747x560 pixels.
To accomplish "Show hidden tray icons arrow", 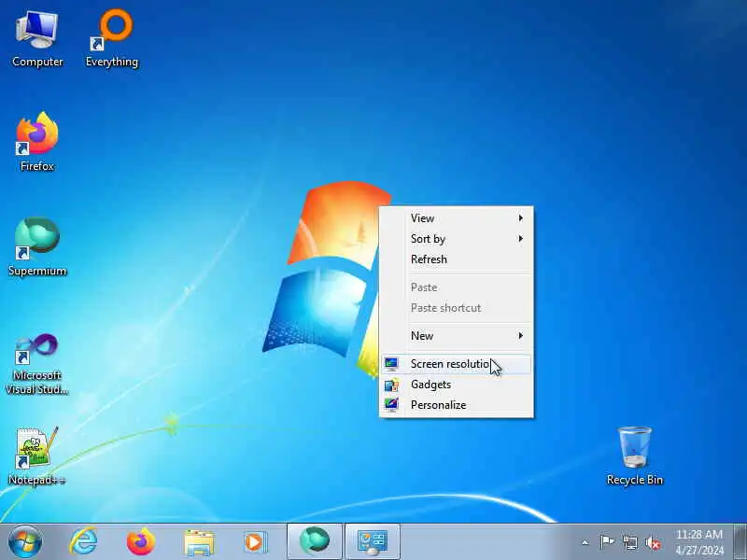I will click(585, 542).
